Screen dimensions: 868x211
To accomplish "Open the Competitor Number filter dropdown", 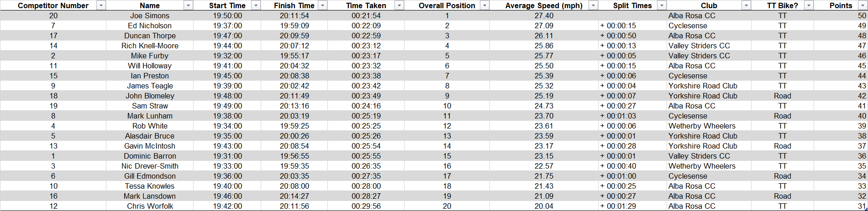I will click(x=101, y=5).
